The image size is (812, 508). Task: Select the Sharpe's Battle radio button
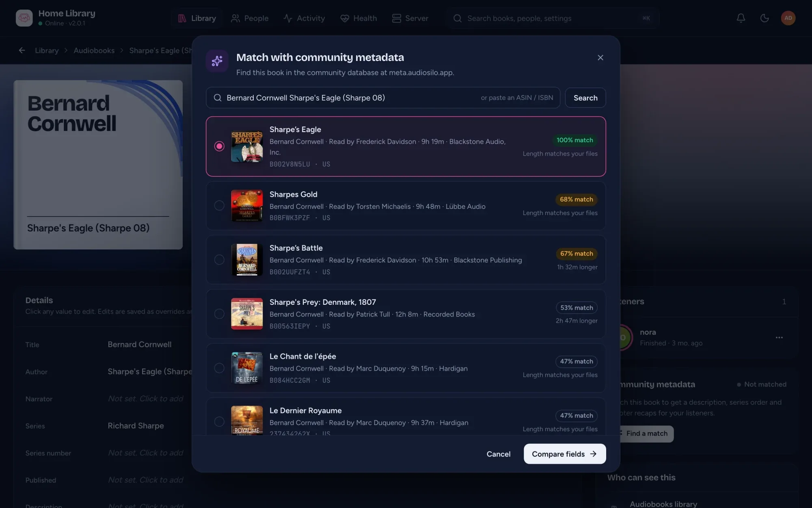pyautogui.click(x=219, y=259)
